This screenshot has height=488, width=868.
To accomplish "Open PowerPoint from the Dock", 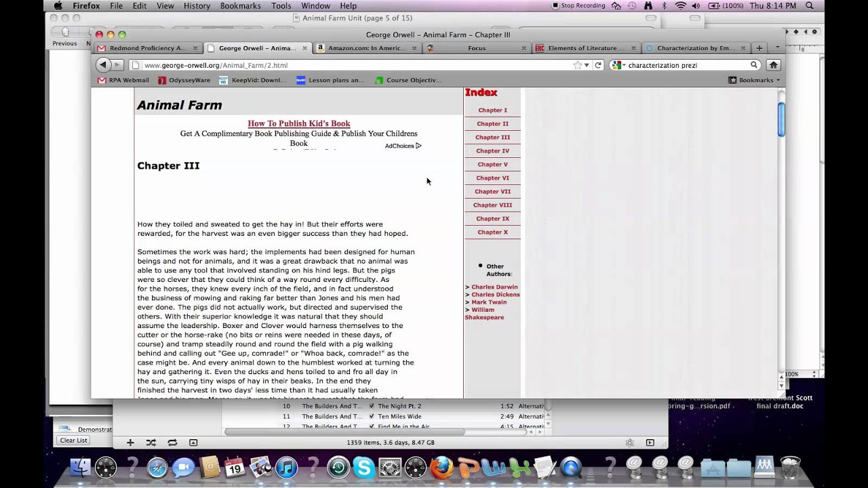I will point(467,468).
